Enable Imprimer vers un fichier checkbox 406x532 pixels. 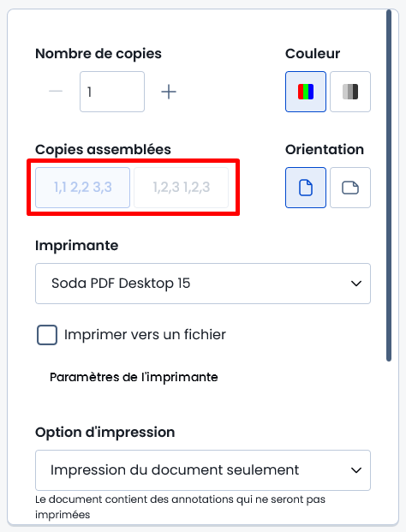coord(47,335)
